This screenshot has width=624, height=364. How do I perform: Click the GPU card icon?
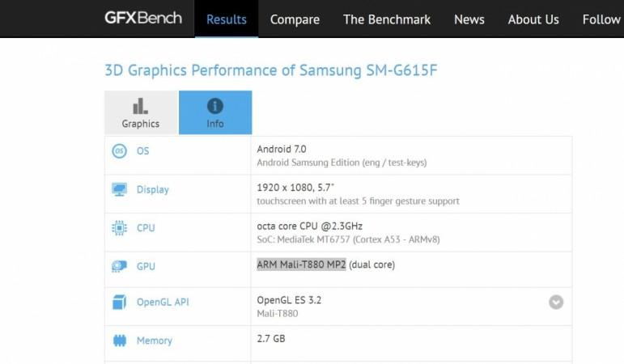119,266
